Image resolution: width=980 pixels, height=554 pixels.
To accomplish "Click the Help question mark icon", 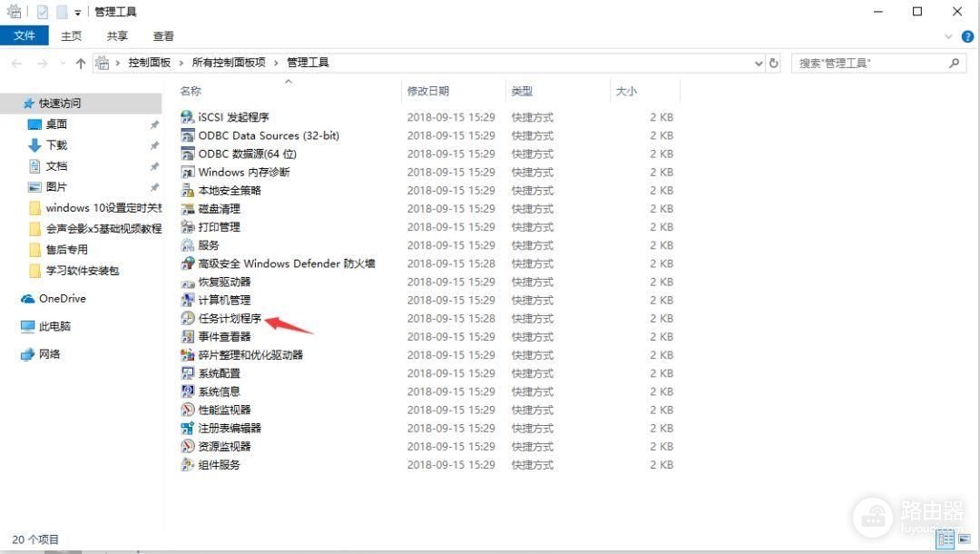I will click(x=967, y=36).
